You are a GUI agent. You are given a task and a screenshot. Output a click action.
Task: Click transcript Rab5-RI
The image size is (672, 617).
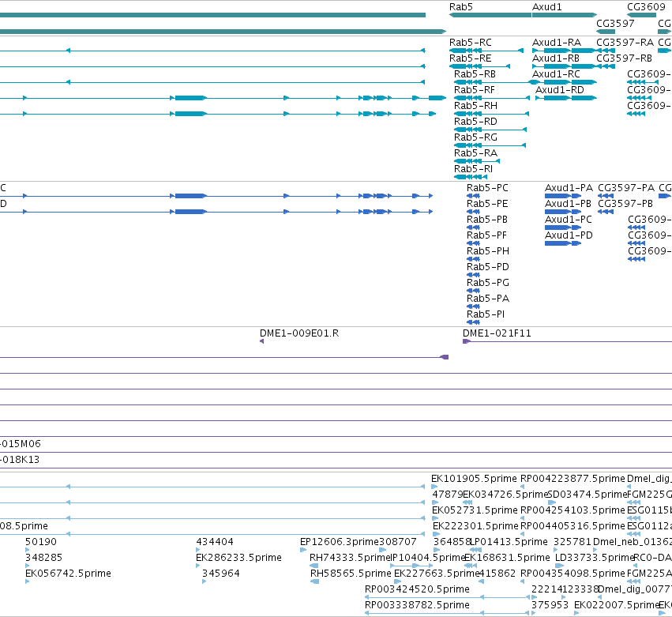pyautogui.click(x=473, y=169)
